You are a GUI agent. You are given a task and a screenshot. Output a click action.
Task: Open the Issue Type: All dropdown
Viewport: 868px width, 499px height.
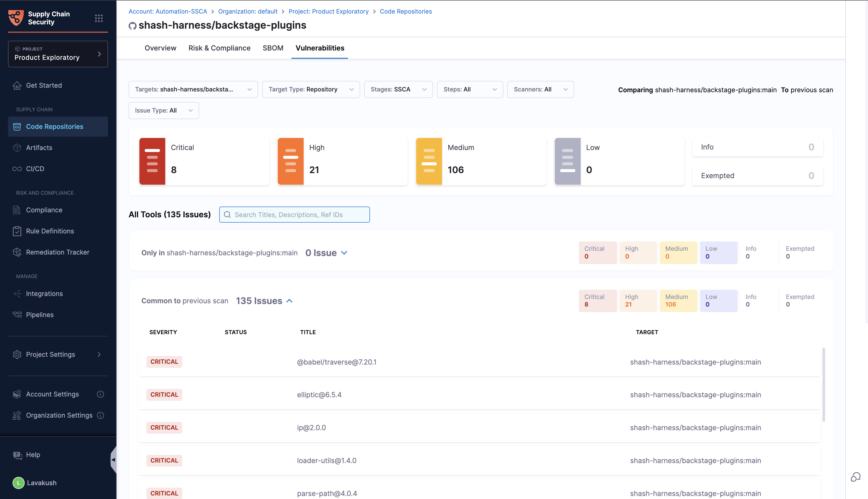coord(164,111)
